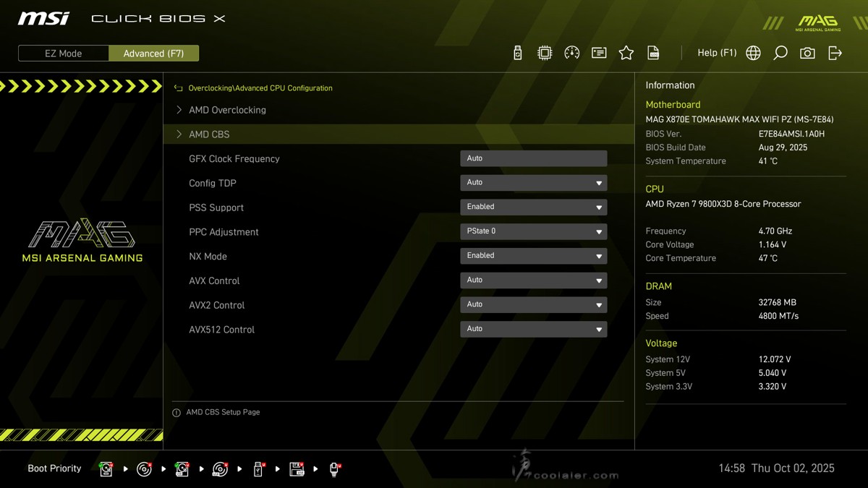
Task: Select the USB hard disk boot device
Action: coord(182,469)
